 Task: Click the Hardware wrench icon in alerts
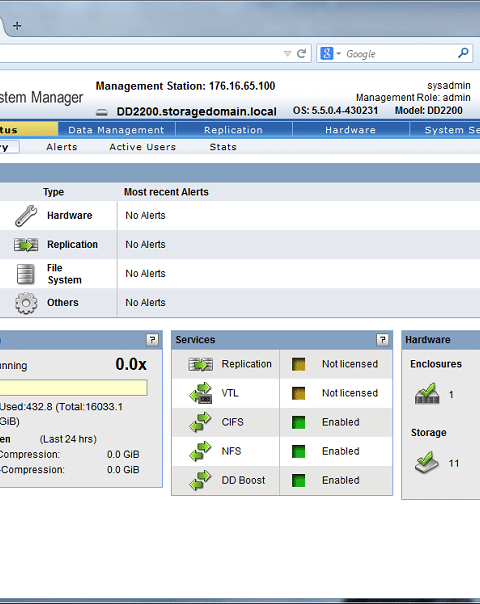26,215
